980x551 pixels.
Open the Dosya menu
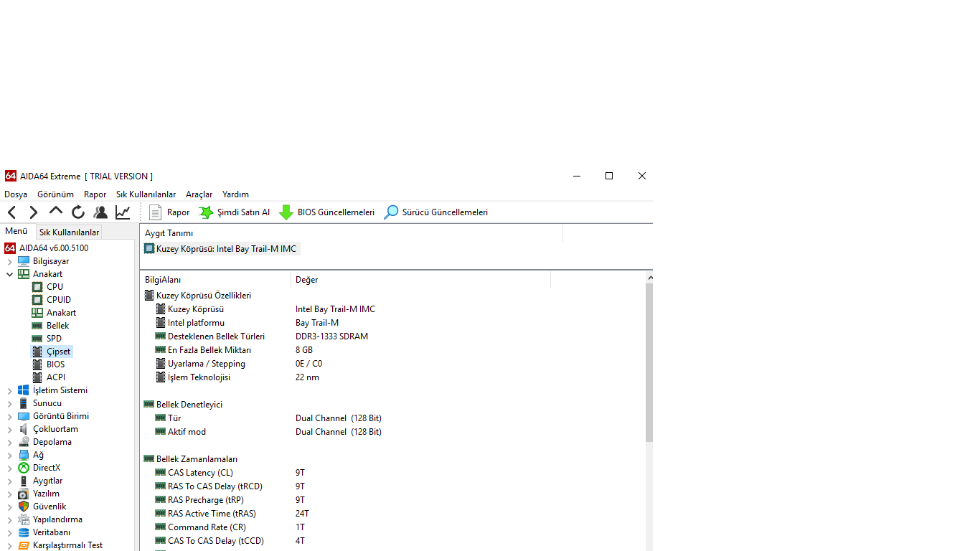tap(16, 194)
